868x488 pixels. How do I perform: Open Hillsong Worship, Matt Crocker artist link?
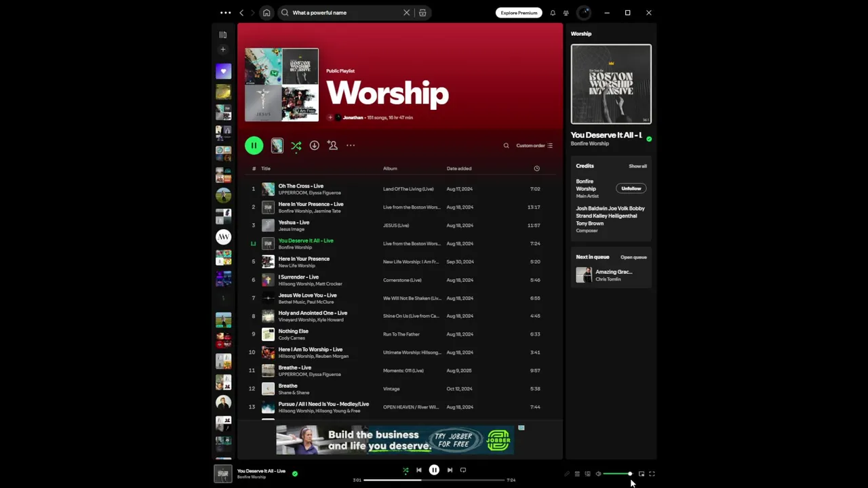[x=310, y=284]
